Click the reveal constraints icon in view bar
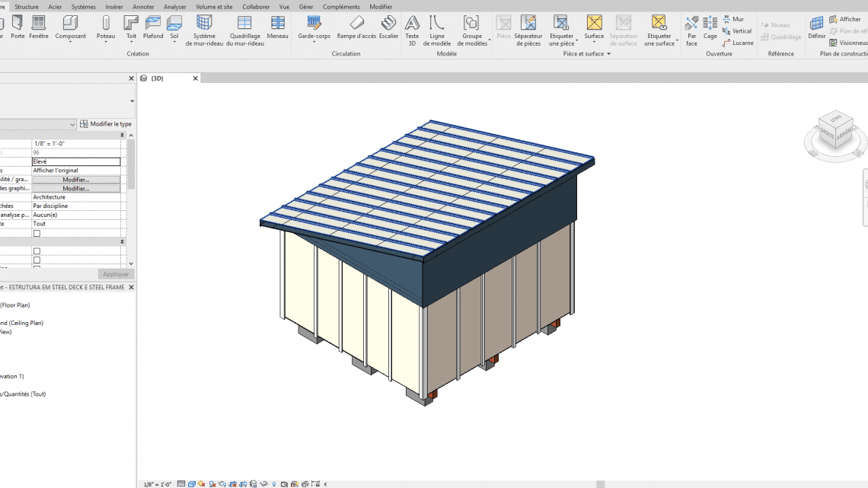Image resolution: width=868 pixels, height=488 pixels. point(315,483)
